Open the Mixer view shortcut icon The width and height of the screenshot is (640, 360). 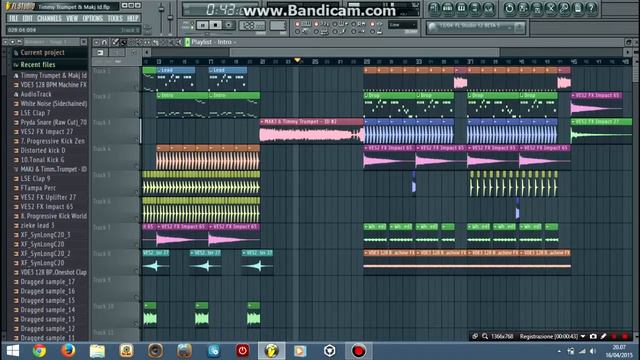coord(489,9)
